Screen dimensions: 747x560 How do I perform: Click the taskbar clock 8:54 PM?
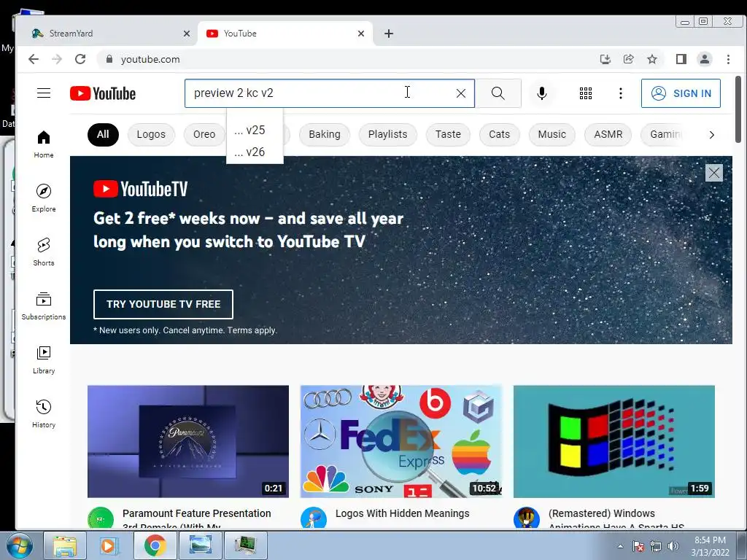point(711,546)
